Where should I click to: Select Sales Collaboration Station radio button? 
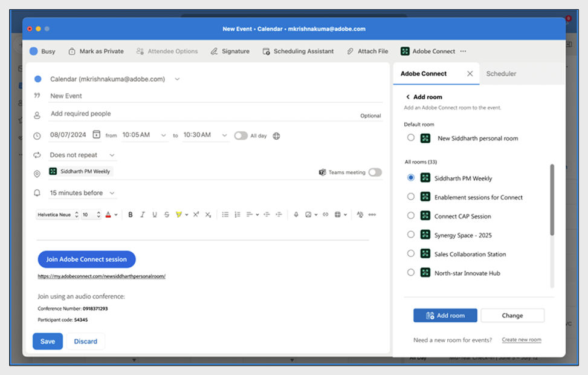pos(411,253)
